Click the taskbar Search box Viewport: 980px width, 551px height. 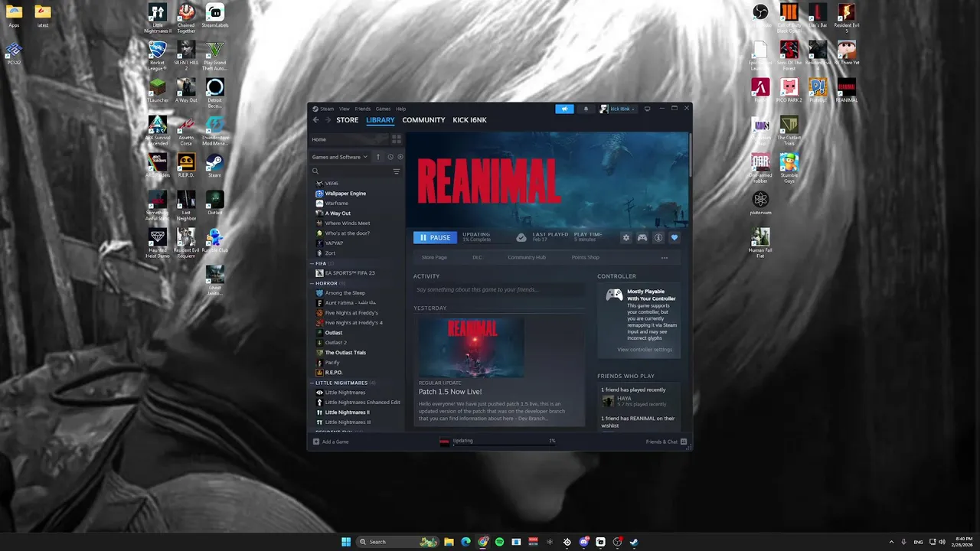tap(397, 542)
